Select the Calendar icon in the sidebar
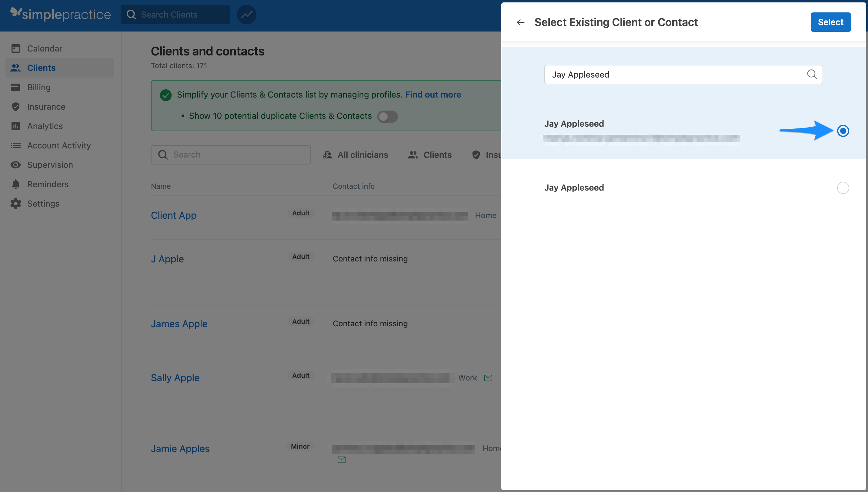 (15, 48)
